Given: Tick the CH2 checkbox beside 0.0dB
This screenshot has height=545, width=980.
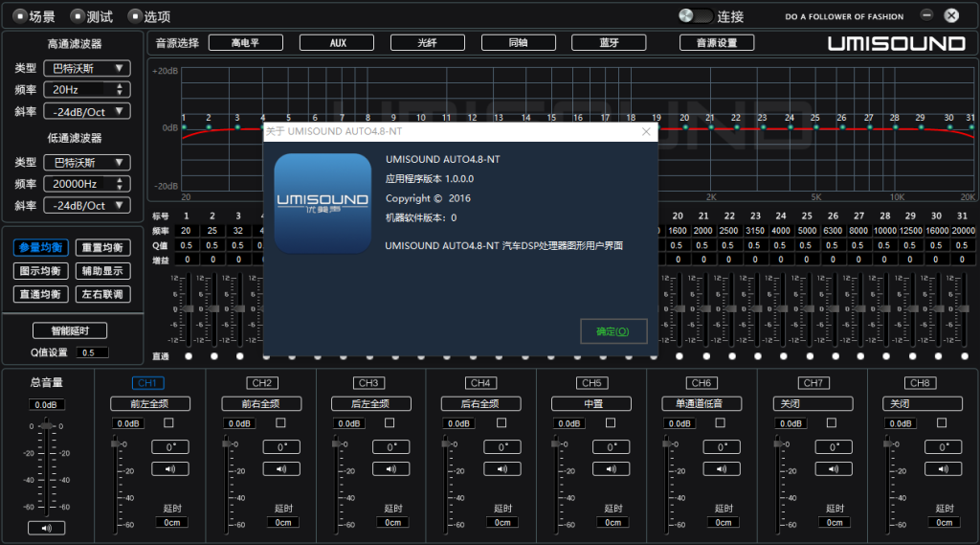Looking at the screenshot, I should tap(280, 423).
